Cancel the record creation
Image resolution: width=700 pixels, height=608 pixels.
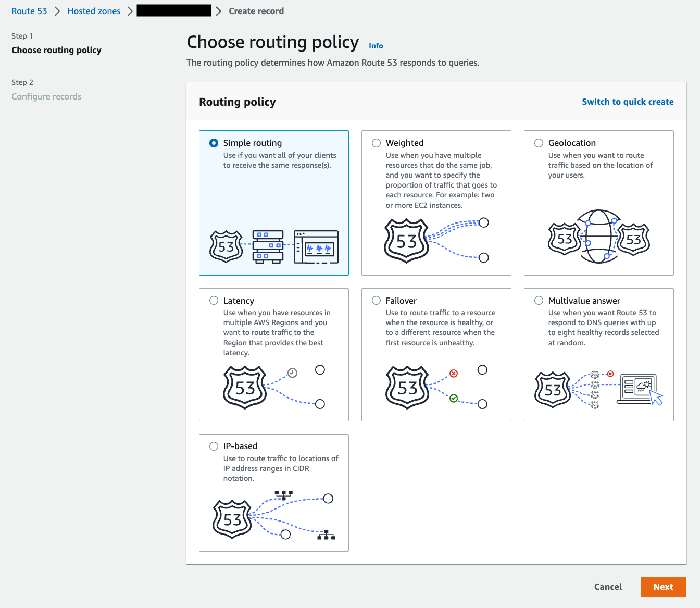608,587
